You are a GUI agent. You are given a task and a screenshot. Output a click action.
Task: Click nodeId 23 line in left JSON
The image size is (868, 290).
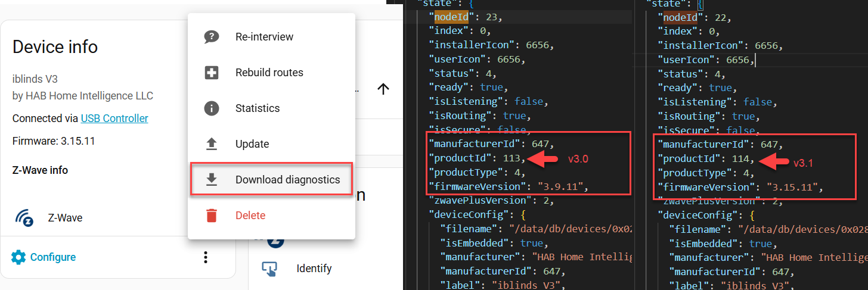click(x=467, y=17)
